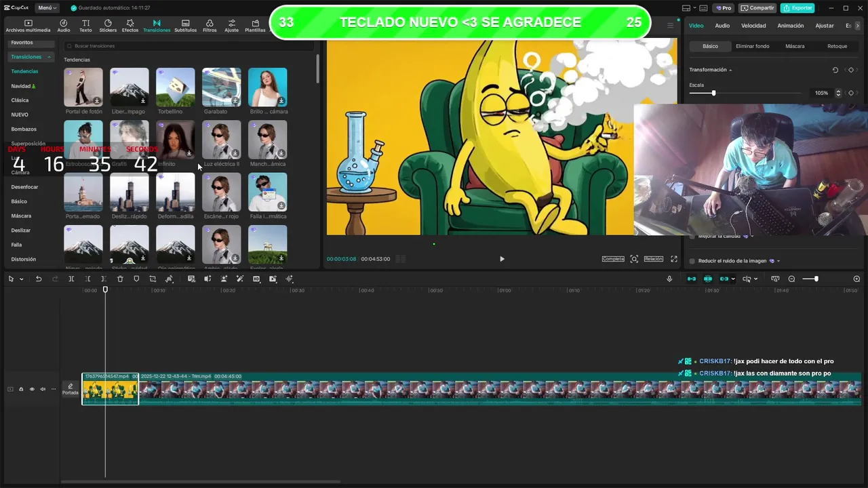Open the linkage options dropdown arrow
The image size is (868, 488).
(733, 279)
